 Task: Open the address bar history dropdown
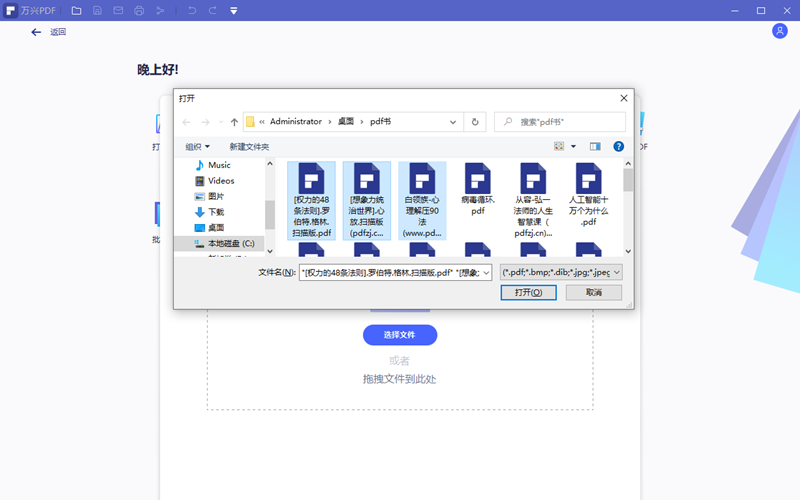point(455,122)
